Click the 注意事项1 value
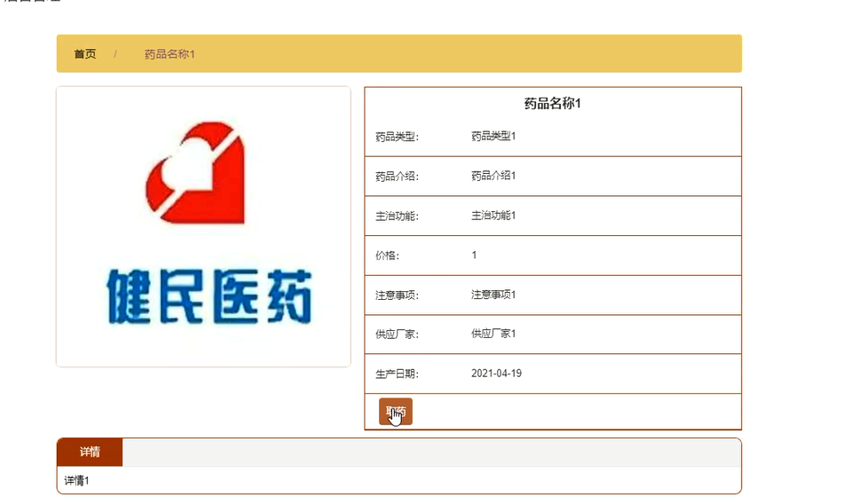843x504 pixels. (x=493, y=295)
